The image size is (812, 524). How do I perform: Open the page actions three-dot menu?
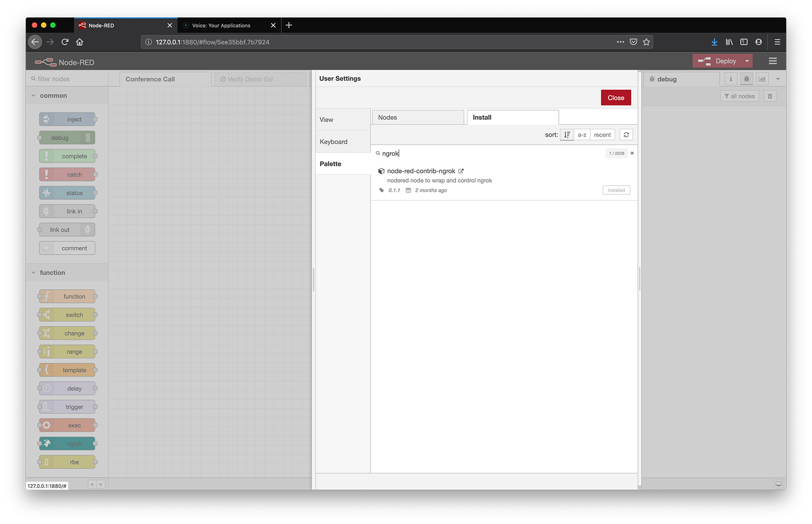pyautogui.click(x=620, y=42)
